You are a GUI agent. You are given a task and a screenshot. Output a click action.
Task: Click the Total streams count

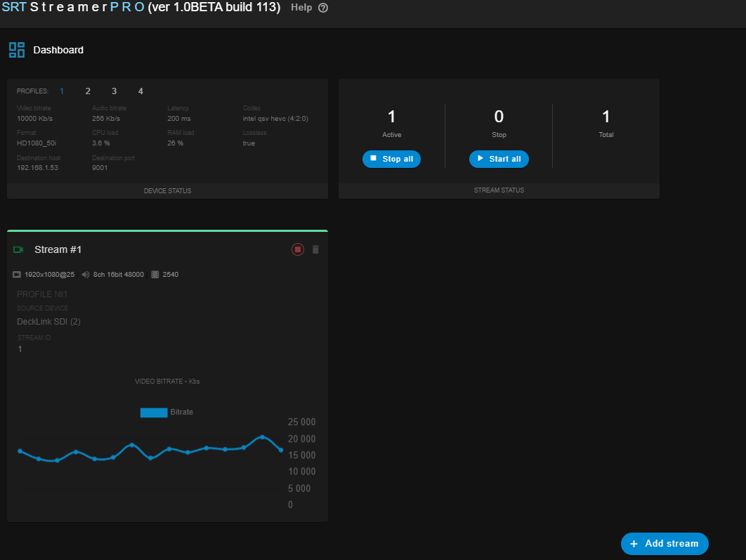[x=606, y=117]
